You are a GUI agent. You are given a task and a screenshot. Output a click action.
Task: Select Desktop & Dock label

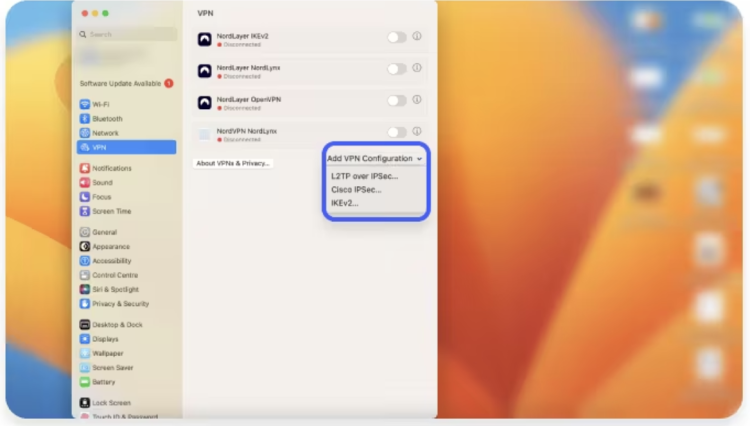click(x=117, y=325)
